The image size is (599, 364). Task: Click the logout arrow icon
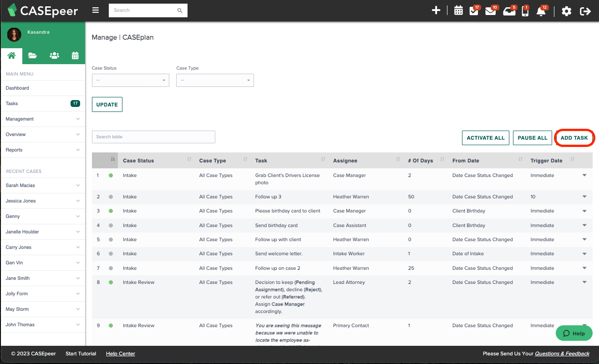(585, 11)
